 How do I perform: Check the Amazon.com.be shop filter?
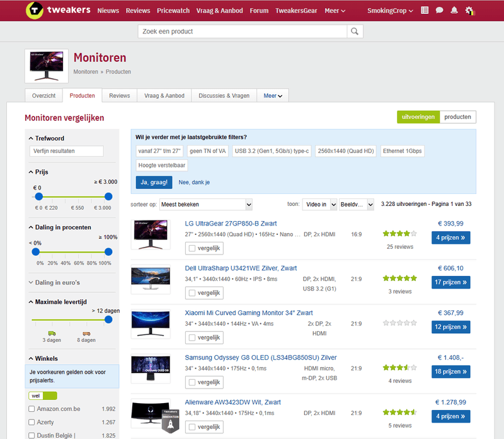click(x=31, y=409)
